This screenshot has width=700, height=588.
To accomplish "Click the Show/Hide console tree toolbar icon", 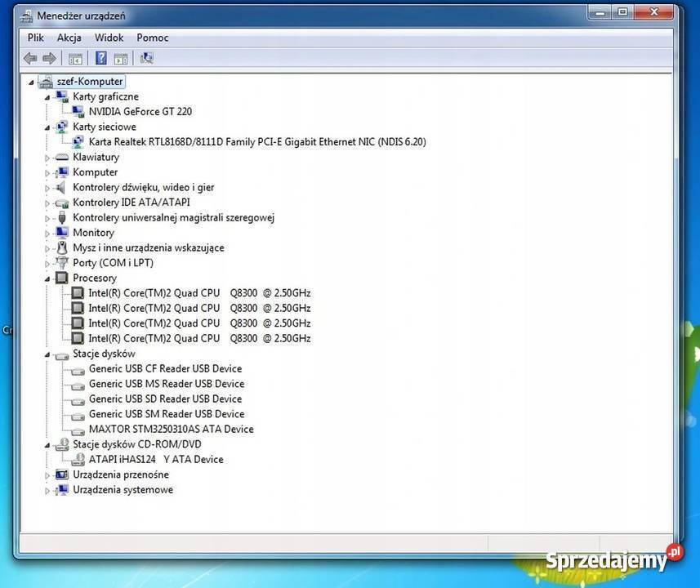I will pos(75,58).
